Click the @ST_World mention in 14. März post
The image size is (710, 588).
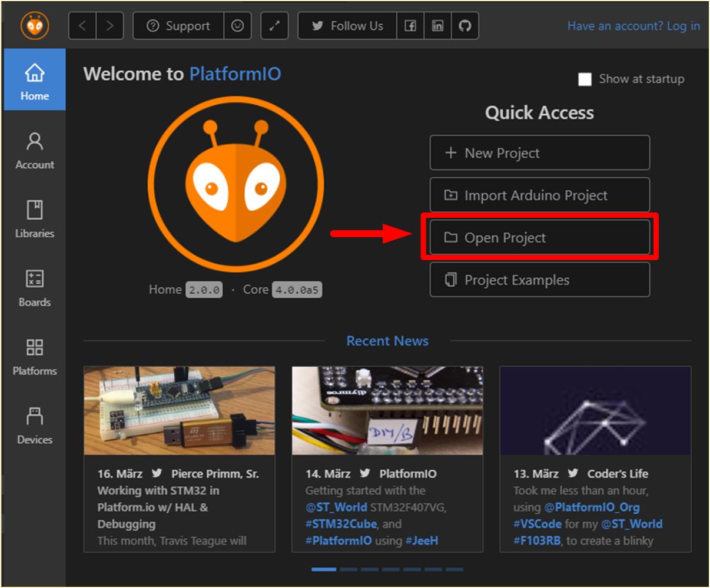point(336,507)
